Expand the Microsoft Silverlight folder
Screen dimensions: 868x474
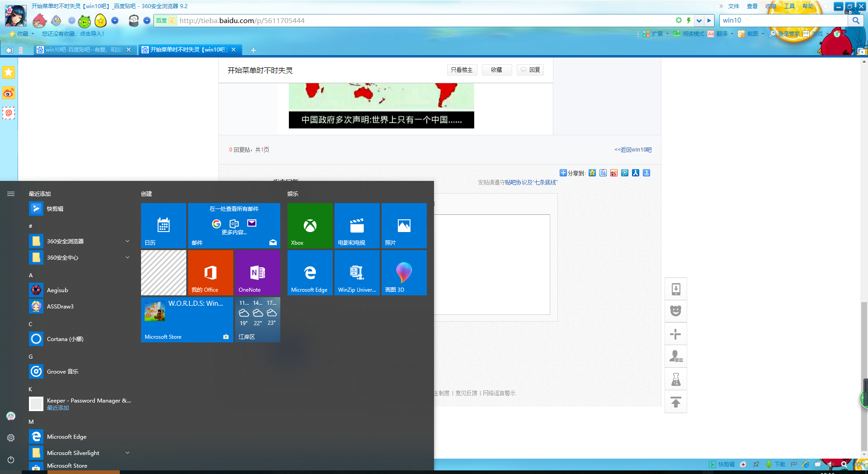coord(80,453)
